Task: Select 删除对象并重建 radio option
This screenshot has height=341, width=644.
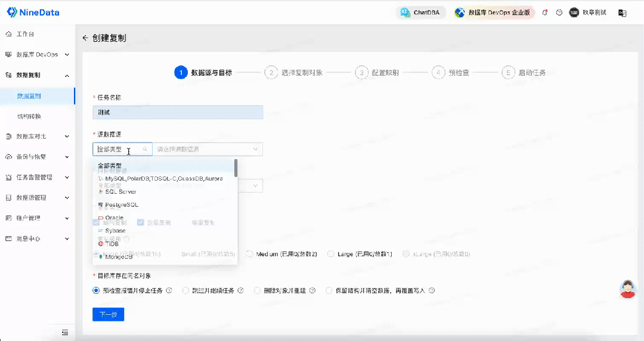Action: [x=258, y=290]
